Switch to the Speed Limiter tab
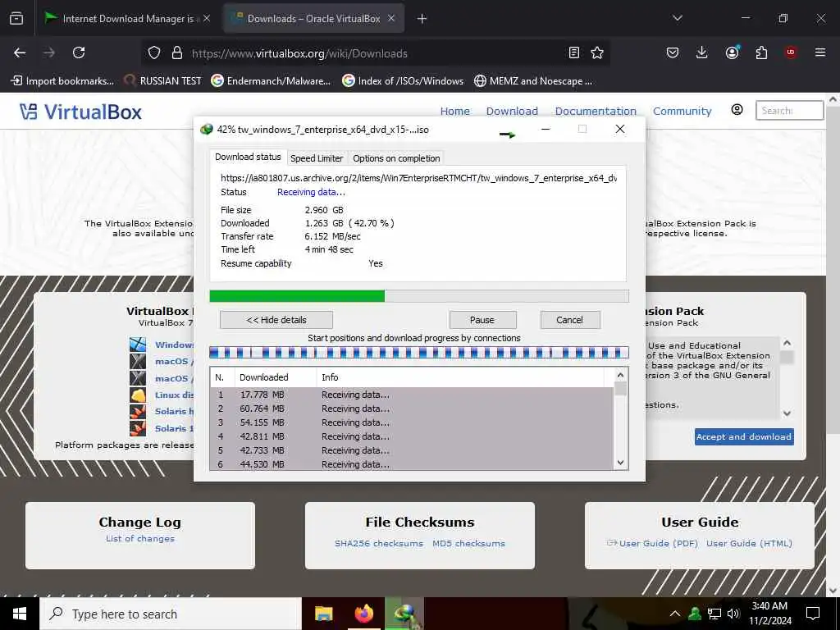Image resolution: width=840 pixels, height=630 pixels. [x=317, y=158]
